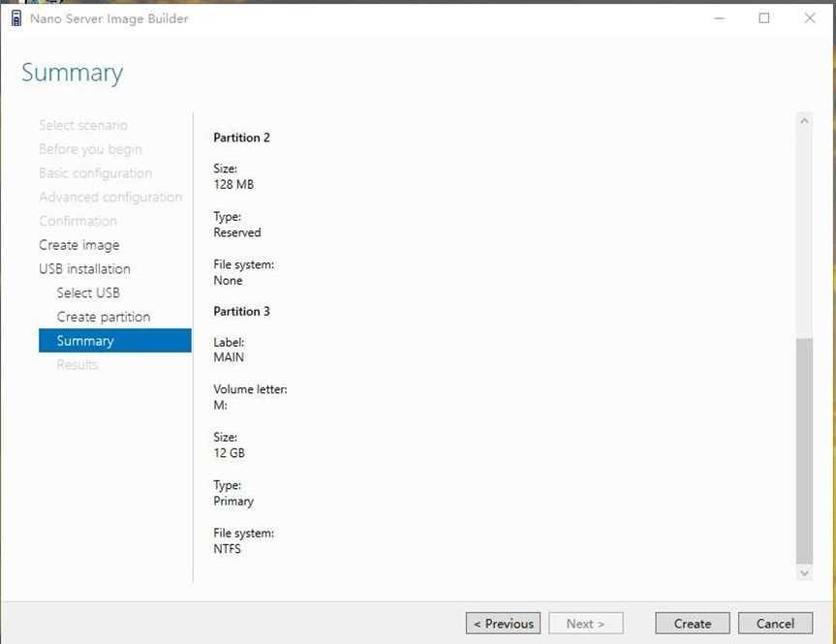Minimize the Nano Server Image Builder window
This screenshot has height=644, width=836.
[x=719, y=18]
